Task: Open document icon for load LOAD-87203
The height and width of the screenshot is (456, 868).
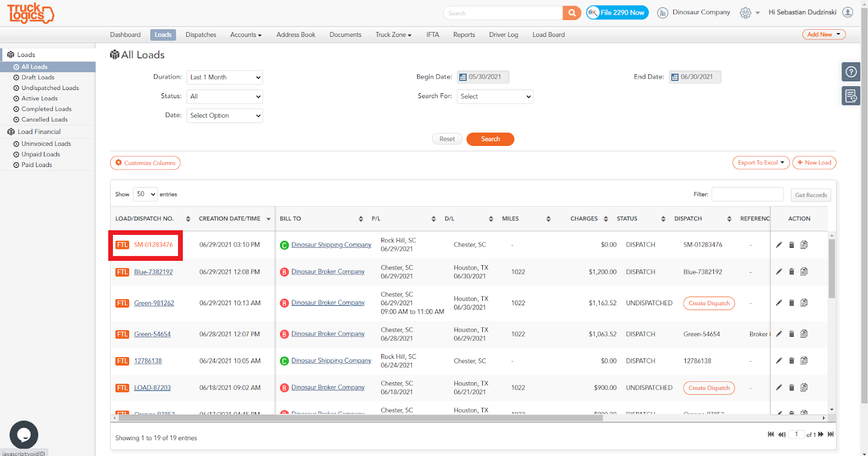Action: click(x=804, y=388)
